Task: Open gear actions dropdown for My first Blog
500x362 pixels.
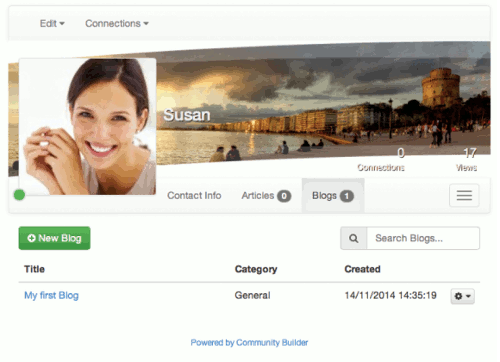Action: 463,296
